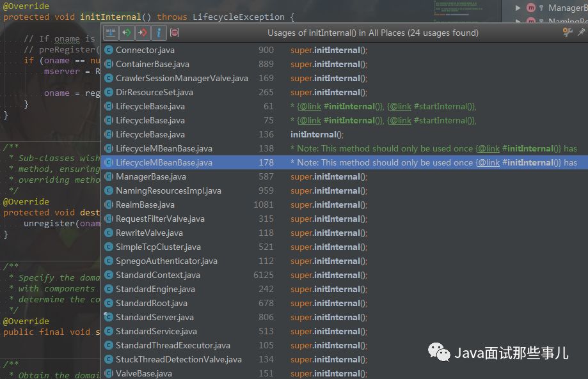
Task: Select StandardEngine.java file name
Action: (155, 289)
